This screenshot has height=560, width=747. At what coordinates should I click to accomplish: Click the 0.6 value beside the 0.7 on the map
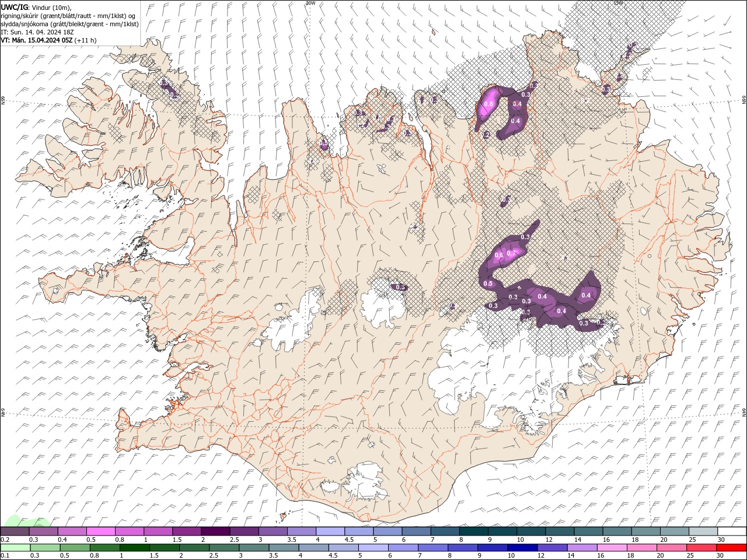tap(499, 256)
